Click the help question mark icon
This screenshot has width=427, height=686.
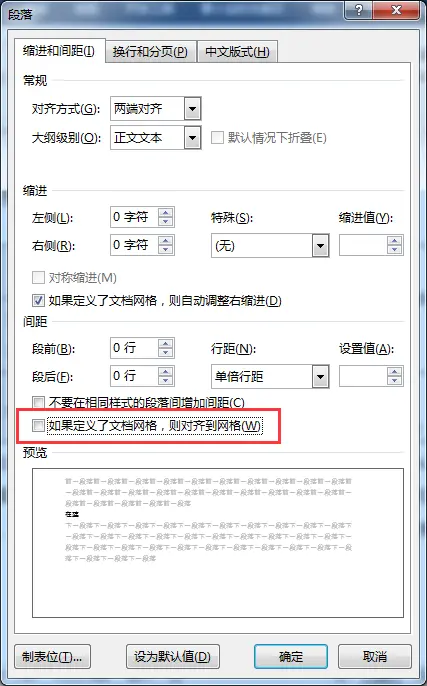[359, 10]
